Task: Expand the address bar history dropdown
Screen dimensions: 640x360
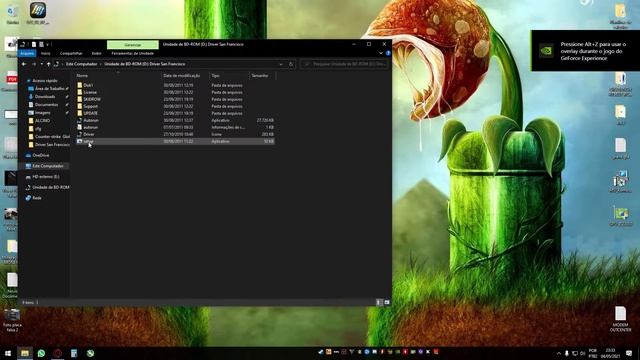Action: pos(281,64)
